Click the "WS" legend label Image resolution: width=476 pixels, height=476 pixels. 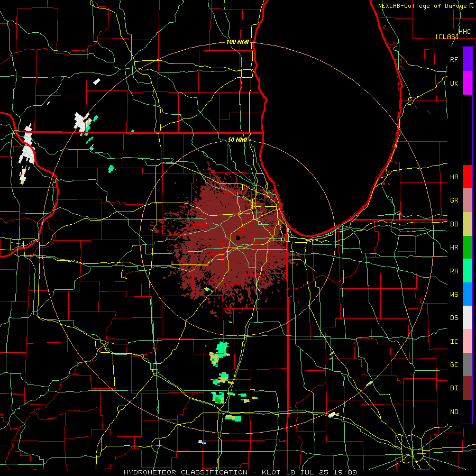(x=454, y=294)
